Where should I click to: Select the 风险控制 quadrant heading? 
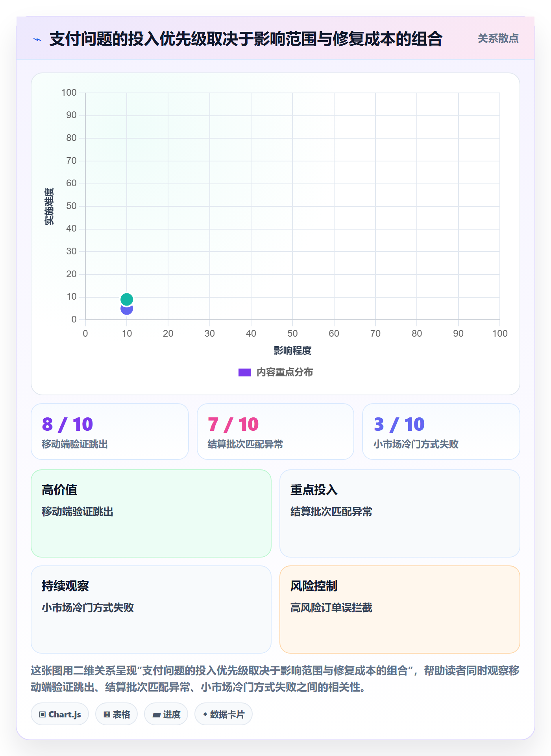pyautogui.click(x=314, y=586)
